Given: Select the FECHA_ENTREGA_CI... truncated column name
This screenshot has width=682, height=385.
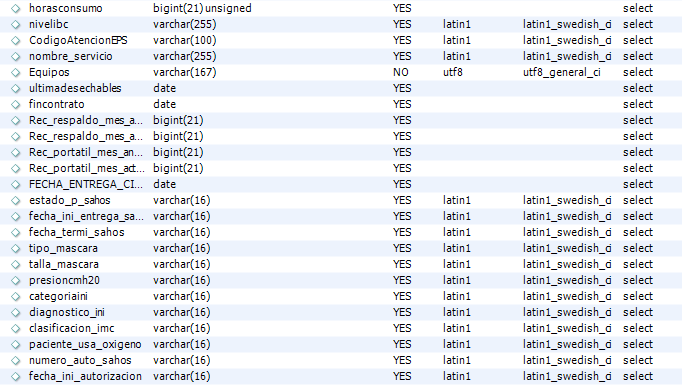Looking at the screenshot, I should pos(85,184).
